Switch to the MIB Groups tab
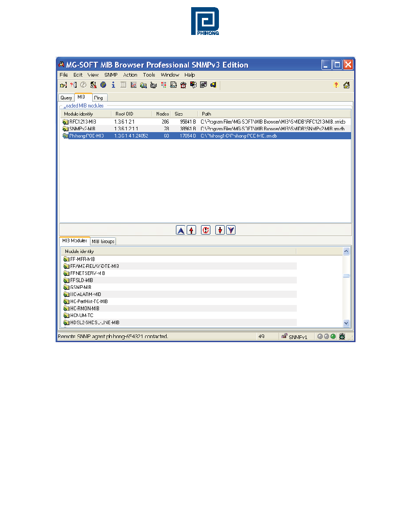Screen dimensions: 411x532 [103, 241]
